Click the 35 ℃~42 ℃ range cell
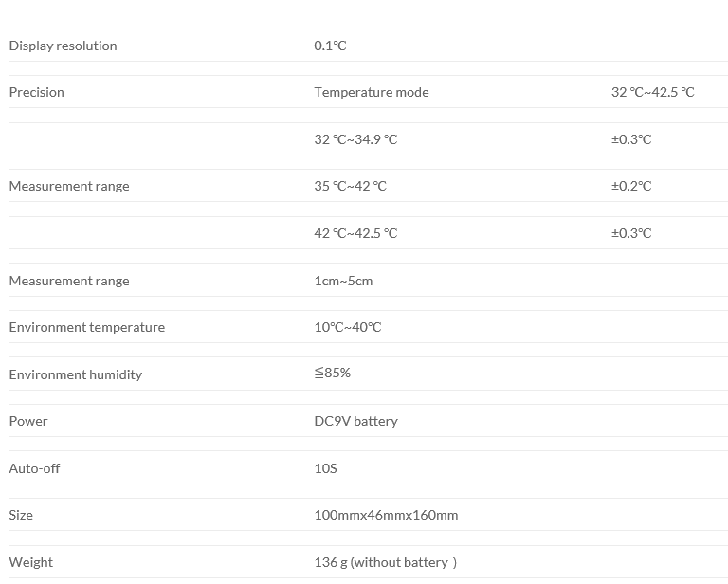Image resolution: width=728 pixels, height=584 pixels. pos(351,186)
